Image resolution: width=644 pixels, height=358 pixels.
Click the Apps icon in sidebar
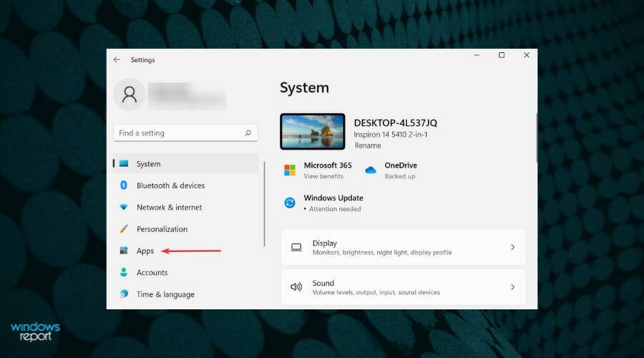124,250
